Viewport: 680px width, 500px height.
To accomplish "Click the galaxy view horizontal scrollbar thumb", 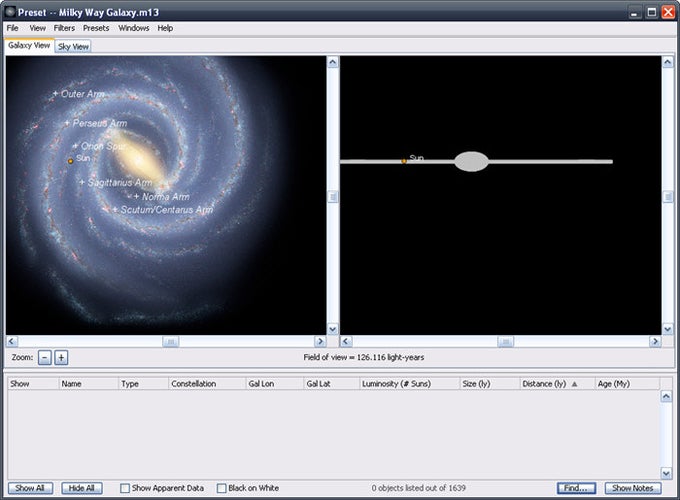I will point(170,342).
